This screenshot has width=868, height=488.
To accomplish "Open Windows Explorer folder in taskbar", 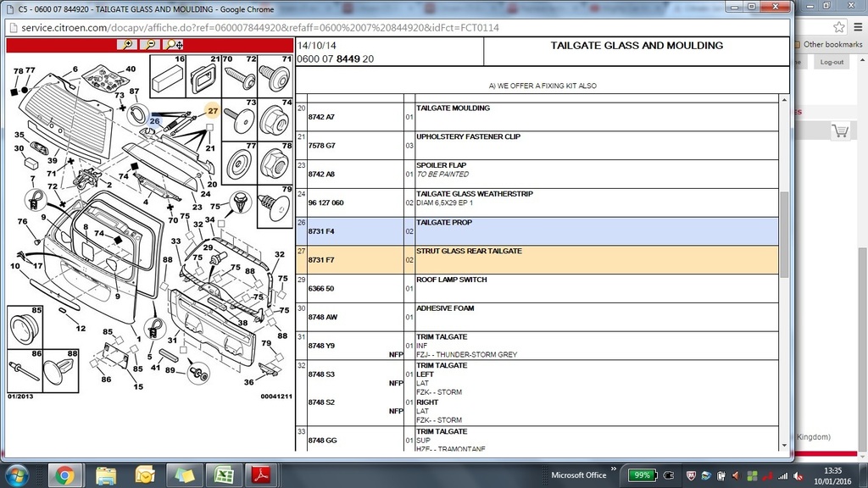I will [x=106, y=475].
